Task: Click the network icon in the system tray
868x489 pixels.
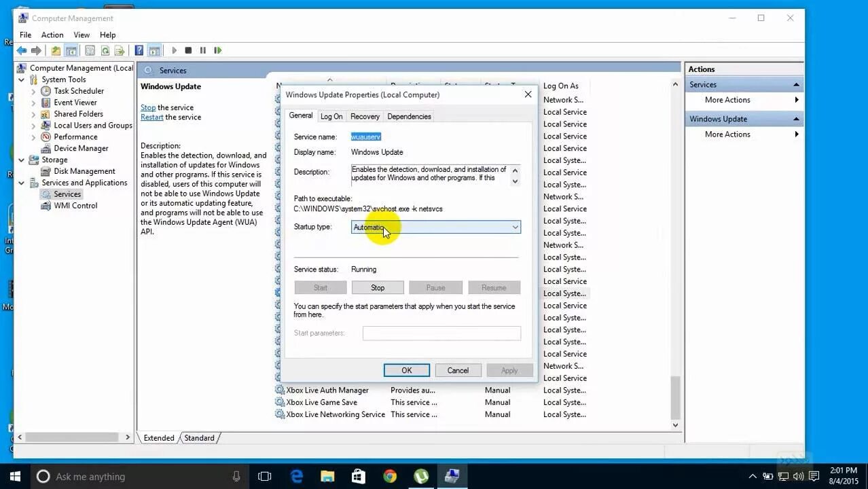Action: pyautogui.click(x=784, y=476)
